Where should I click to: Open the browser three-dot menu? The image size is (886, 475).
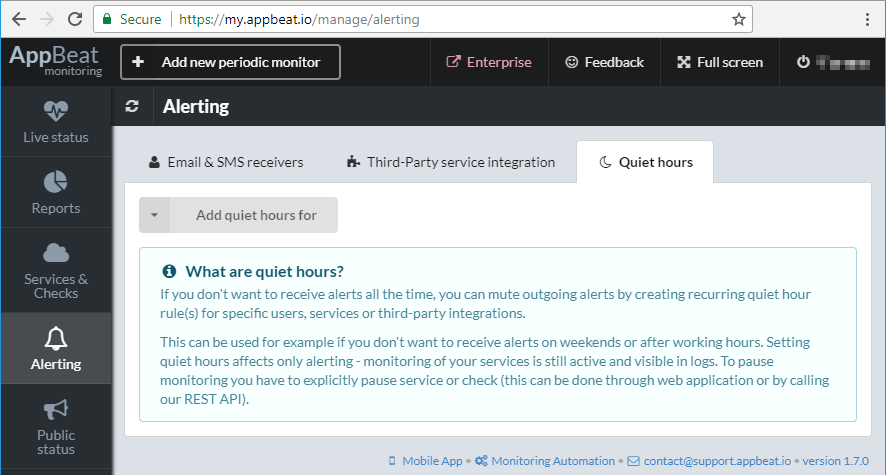pos(867,19)
